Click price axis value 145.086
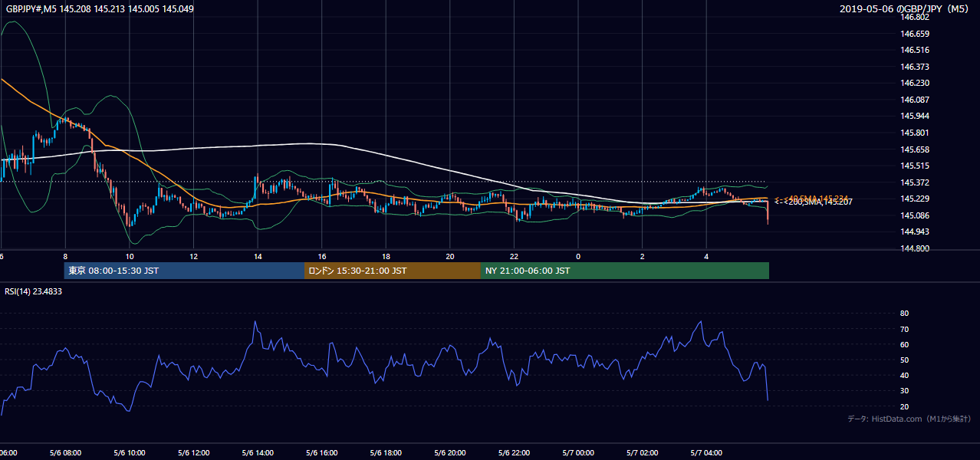 tap(915, 215)
